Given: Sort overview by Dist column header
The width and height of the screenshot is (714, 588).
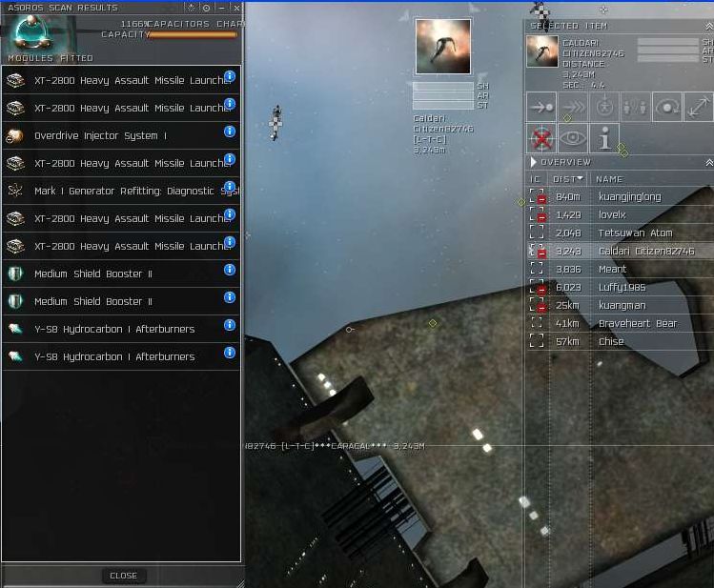Looking at the screenshot, I should [569, 179].
